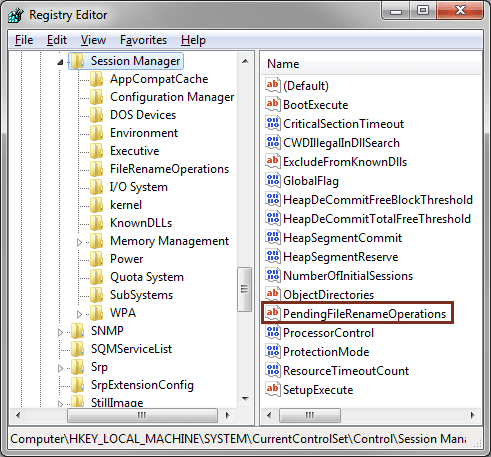Click the CriticalSectionTimeout binary value icon
Viewport: 491px width, 457px height.
[x=272, y=123]
